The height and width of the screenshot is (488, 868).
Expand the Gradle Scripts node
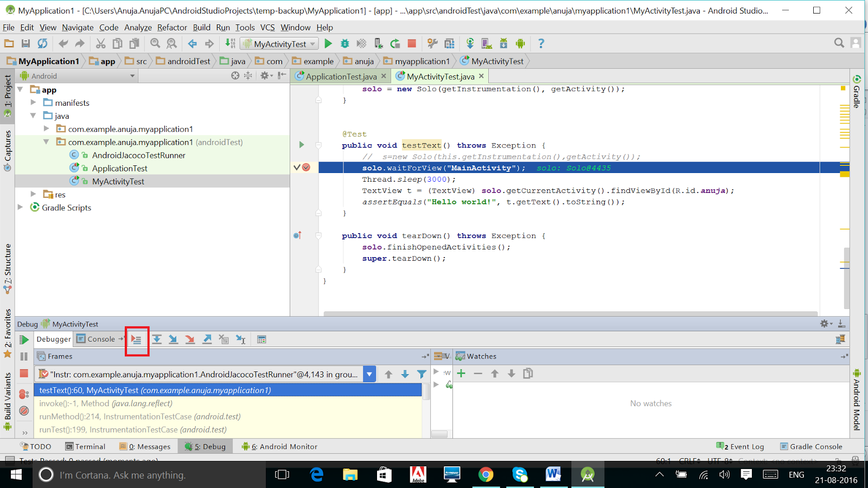coord(21,207)
